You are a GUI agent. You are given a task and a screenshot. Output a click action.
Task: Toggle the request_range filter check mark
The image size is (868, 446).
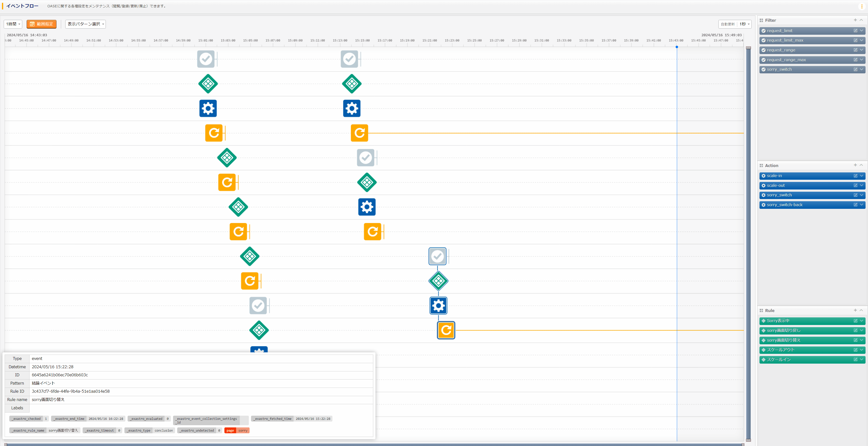[764, 50]
